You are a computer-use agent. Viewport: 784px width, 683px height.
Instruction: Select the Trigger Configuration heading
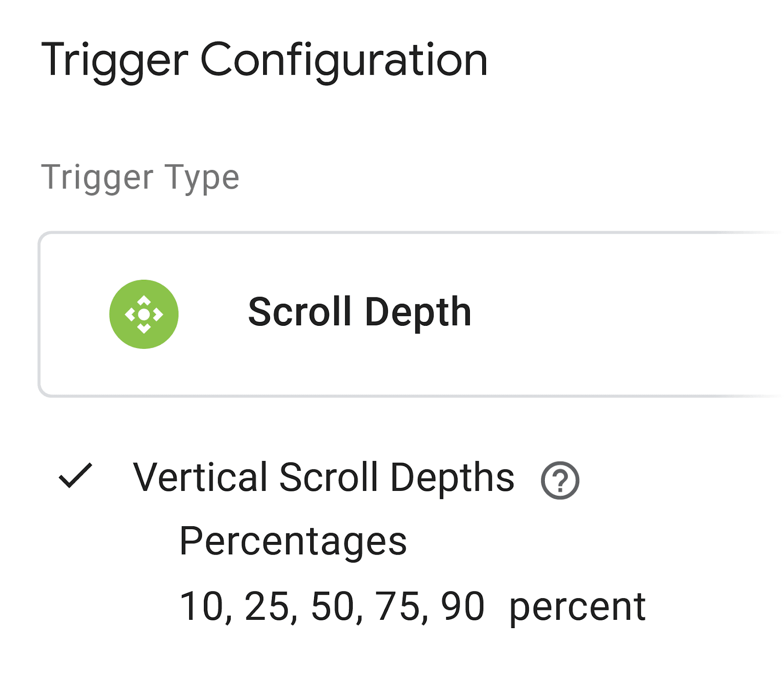tap(264, 59)
